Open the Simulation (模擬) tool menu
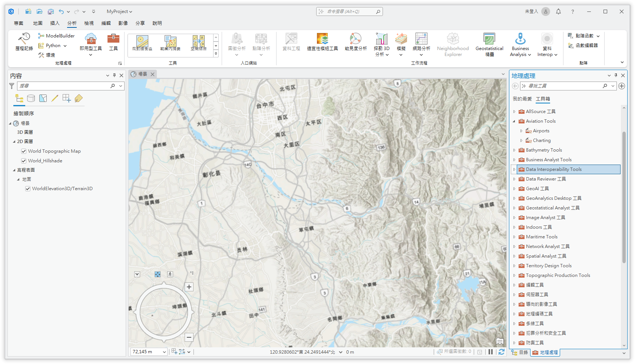 point(401,44)
